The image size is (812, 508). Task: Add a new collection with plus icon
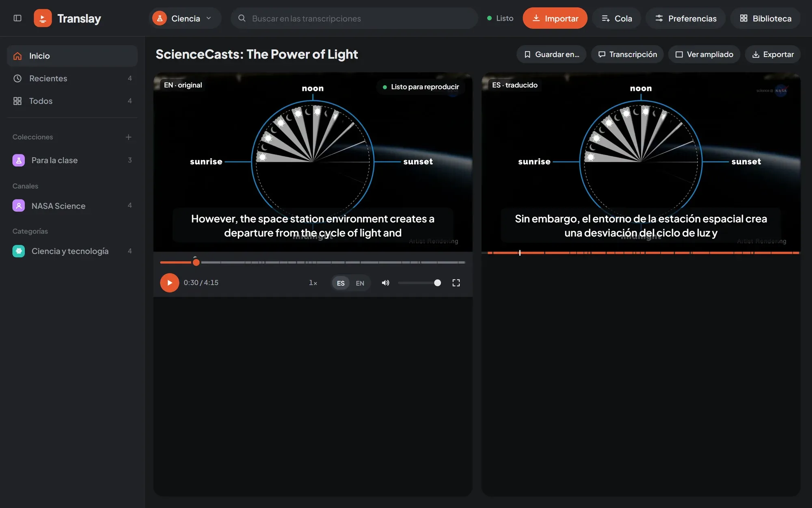click(128, 137)
